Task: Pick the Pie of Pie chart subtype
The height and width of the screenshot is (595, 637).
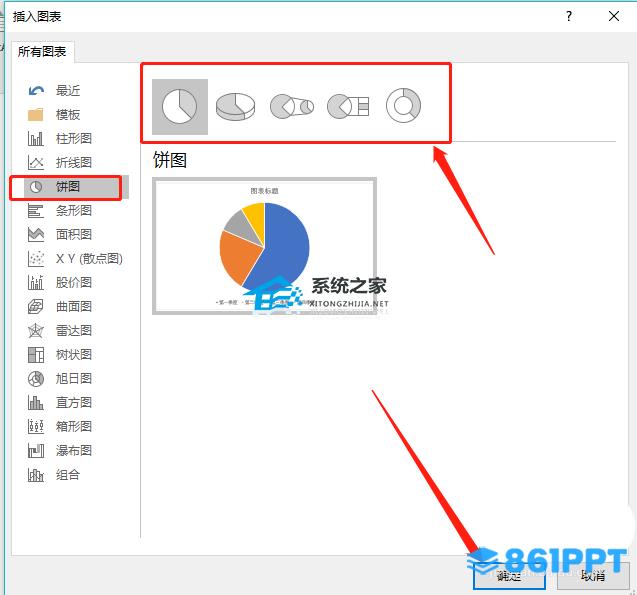Action: click(x=292, y=107)
